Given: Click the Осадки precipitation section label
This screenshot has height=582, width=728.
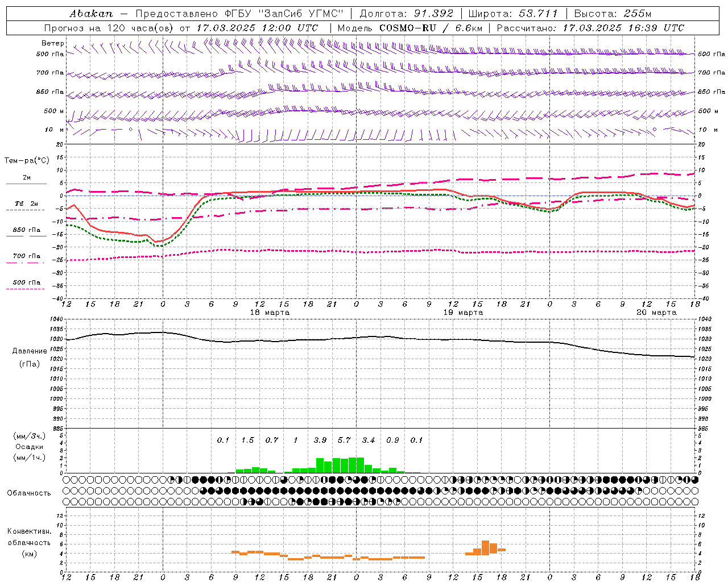Looking at the screenshot, I should click(x=30, y=447).
